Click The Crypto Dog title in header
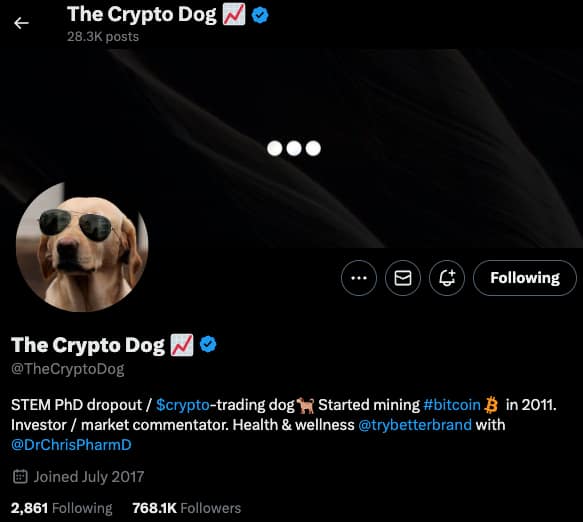Viewport: 583px width, 522px height. tap(141, 15)
